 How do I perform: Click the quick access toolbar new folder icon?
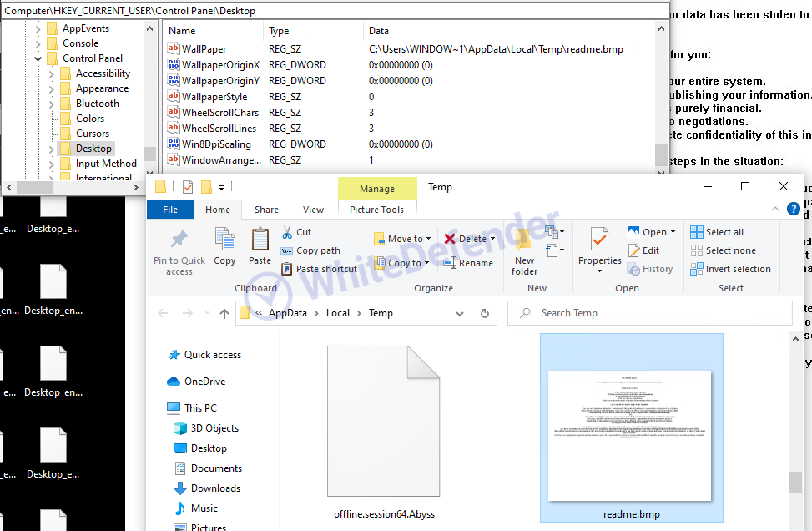[x=206, y=187]
